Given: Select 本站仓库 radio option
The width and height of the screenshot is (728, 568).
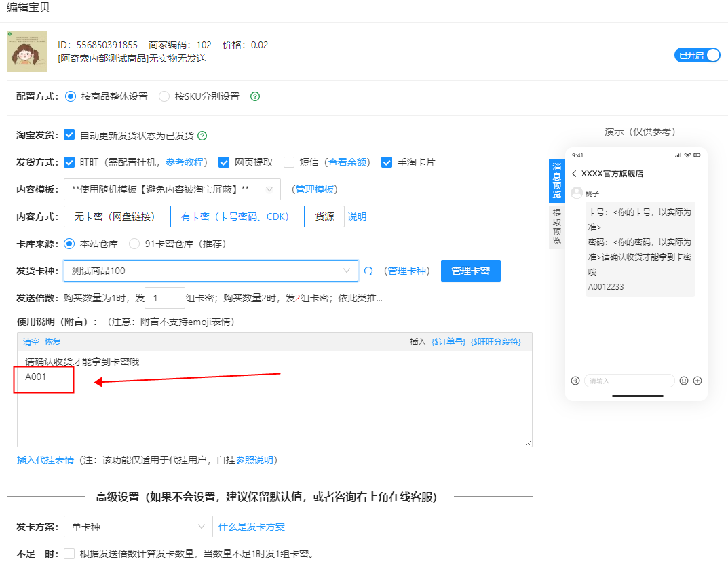Looking at the screenshot, I should (69, 244).
